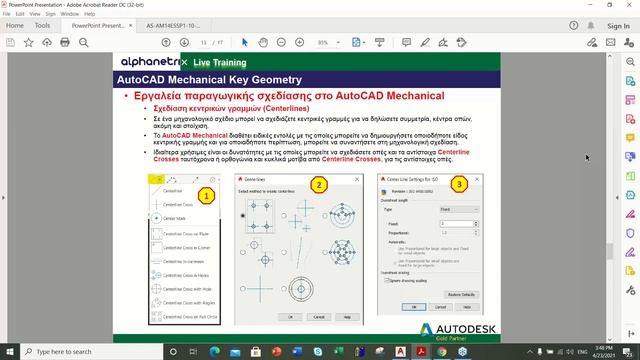Choose the arrow Selection tool

coord(244,42)
